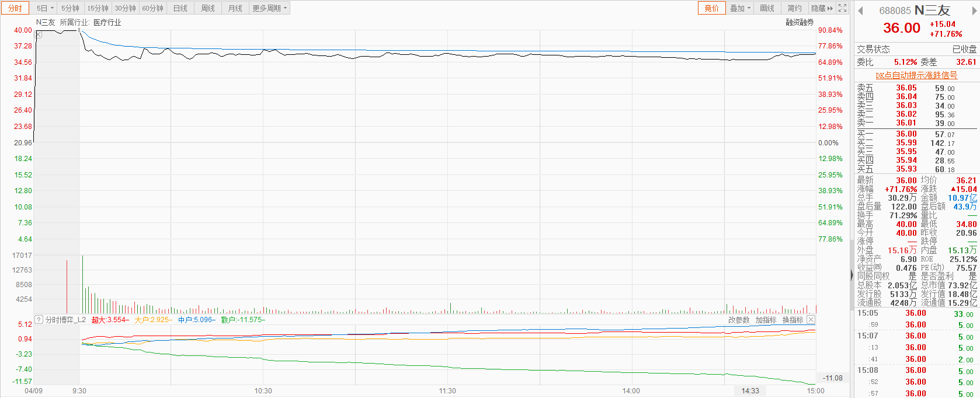The height and width of the screenshot is (398, 980).
Task: Click the 9:30 divider handle on the chart
Action: [79, 30]
